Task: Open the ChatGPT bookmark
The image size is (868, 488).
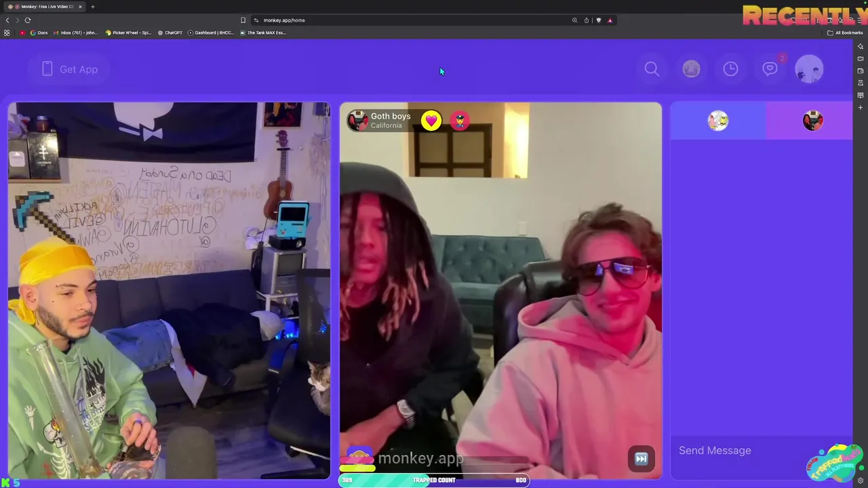Action: coord(170,33)
